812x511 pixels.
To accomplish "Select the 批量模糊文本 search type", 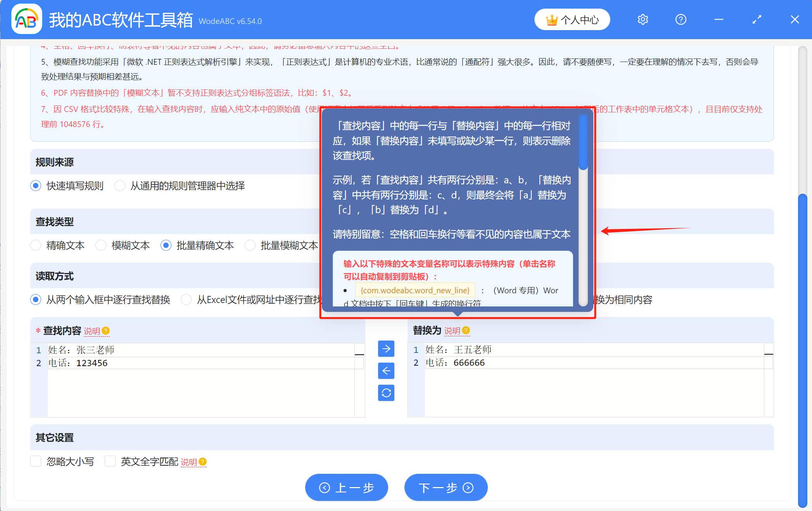I will (x=250, y=245).
